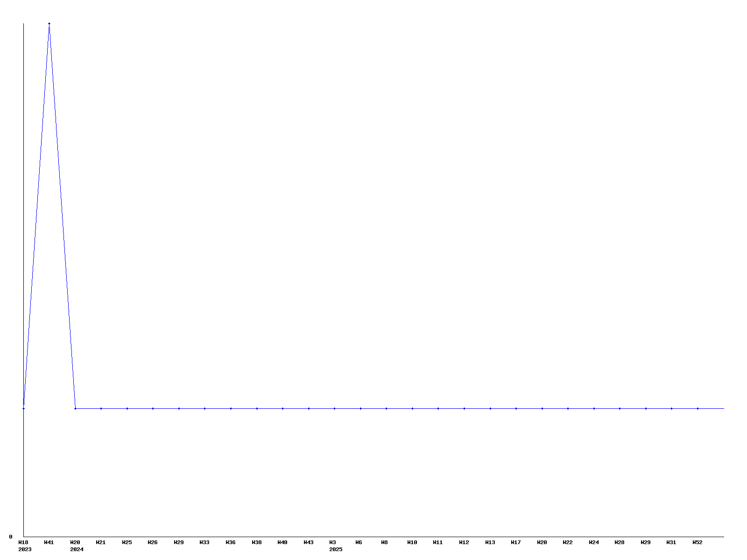This screenshot has width=747, height=560.
Task: Click the 2025 year label under the axis
Action: [336, 549]
